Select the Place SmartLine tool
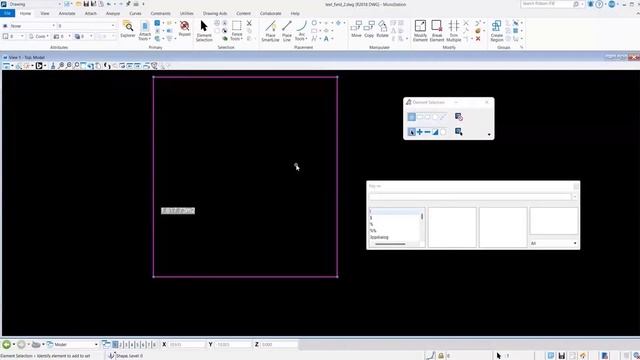Viewport: 640px width, 360px height. [x=270, y=31]
